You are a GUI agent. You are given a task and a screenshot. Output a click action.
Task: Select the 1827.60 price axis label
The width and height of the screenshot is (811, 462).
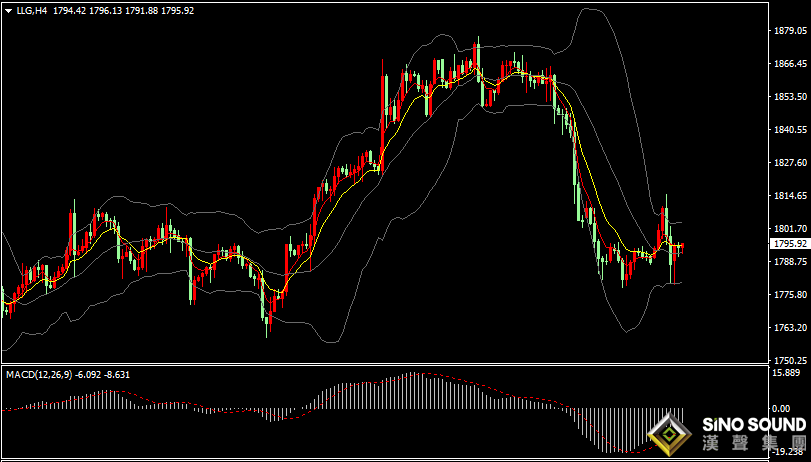click(x=790, y=163)
